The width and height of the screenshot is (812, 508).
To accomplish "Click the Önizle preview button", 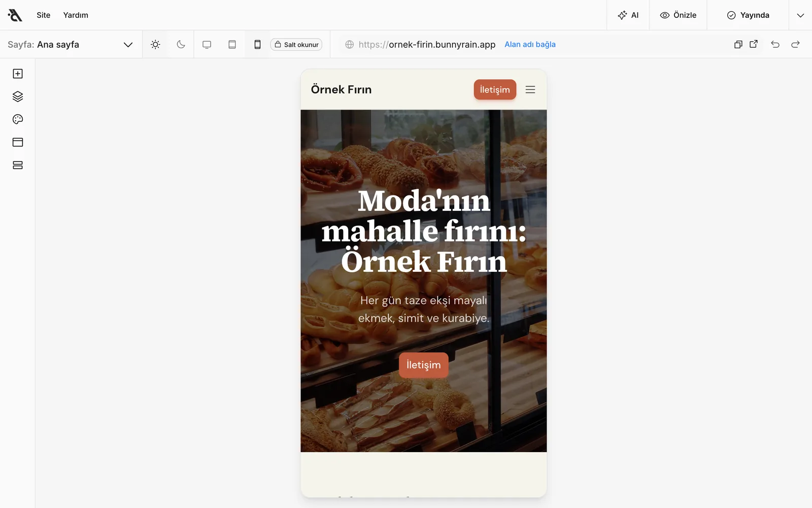I will point(678,15).
